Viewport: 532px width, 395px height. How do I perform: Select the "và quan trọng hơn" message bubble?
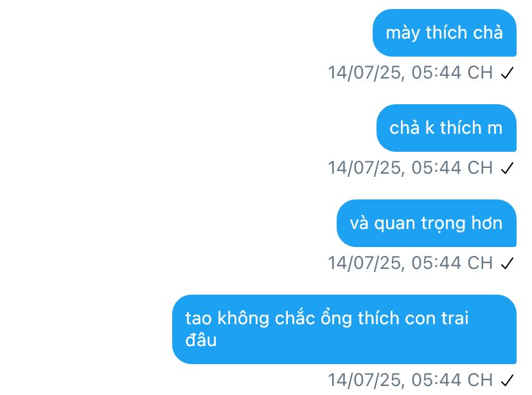point(427,223)
